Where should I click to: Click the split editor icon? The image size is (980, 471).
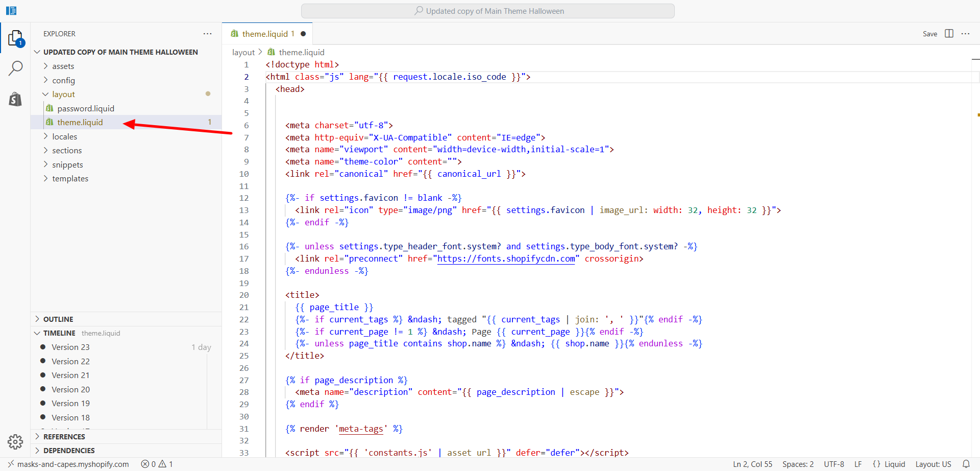(949, 34)
